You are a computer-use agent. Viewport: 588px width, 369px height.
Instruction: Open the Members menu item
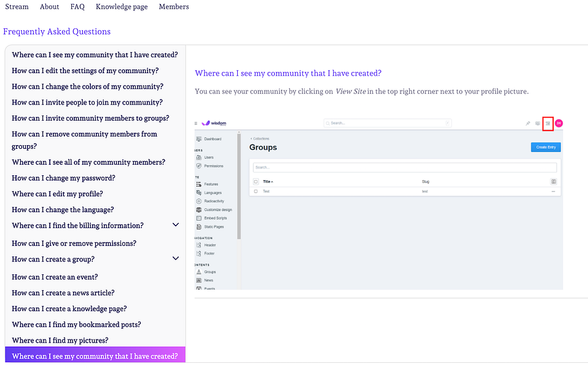point(174,7)
